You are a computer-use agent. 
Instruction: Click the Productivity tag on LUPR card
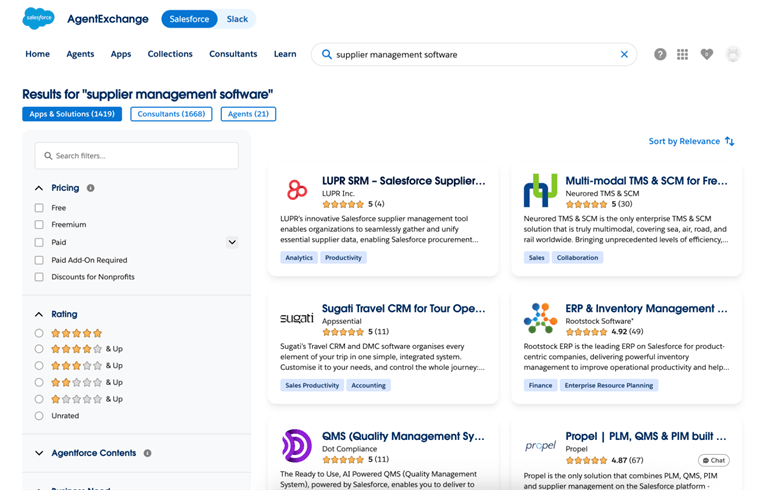point(343,258)
